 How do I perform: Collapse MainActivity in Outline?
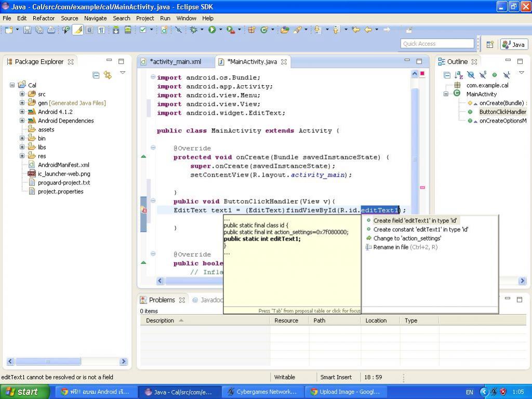pyautogui.click(x=446, y=94)
